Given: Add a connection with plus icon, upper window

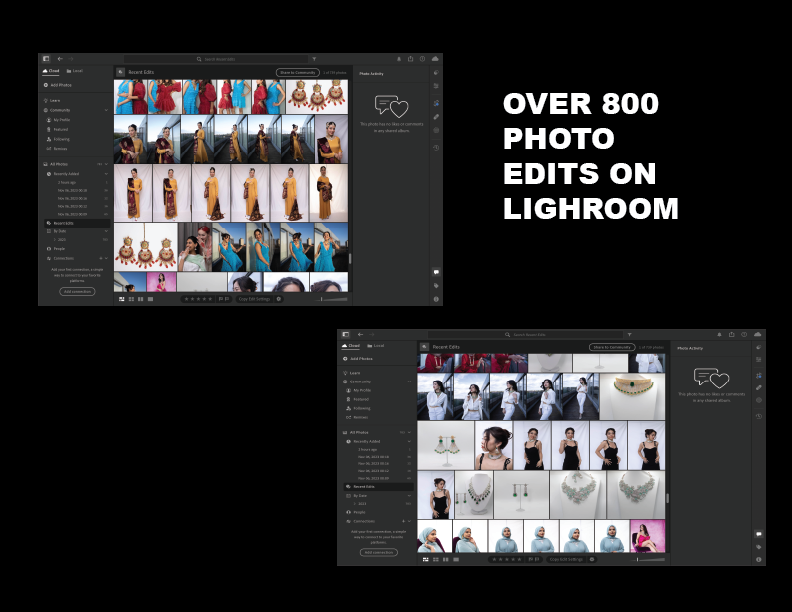Looking at the screenshot, I should pos(100,258).
